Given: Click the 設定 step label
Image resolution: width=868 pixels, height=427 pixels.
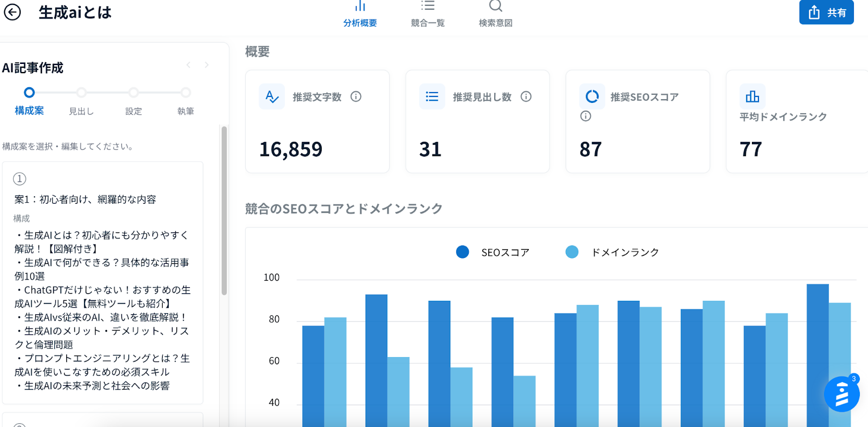Looking at the screenshot, I should pyautogui.click(x=133, y=111).
